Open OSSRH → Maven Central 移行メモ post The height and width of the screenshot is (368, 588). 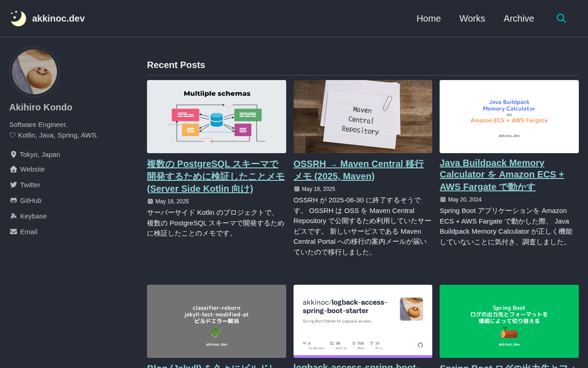(x=359, y=170)
